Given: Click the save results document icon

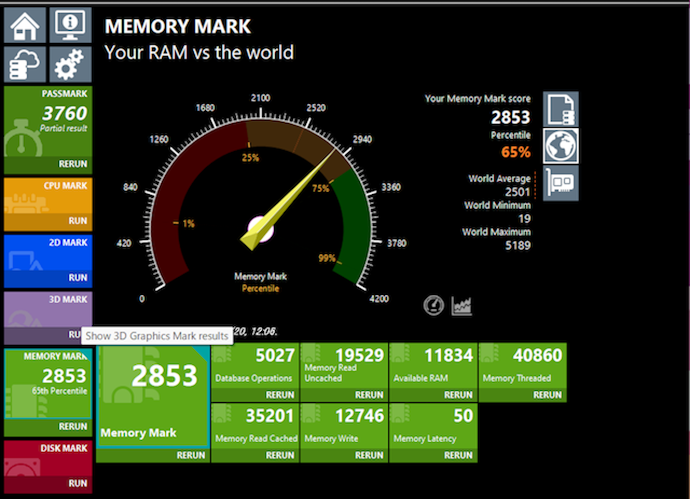Looking at the screenshot, I should (x=561, y=109).
